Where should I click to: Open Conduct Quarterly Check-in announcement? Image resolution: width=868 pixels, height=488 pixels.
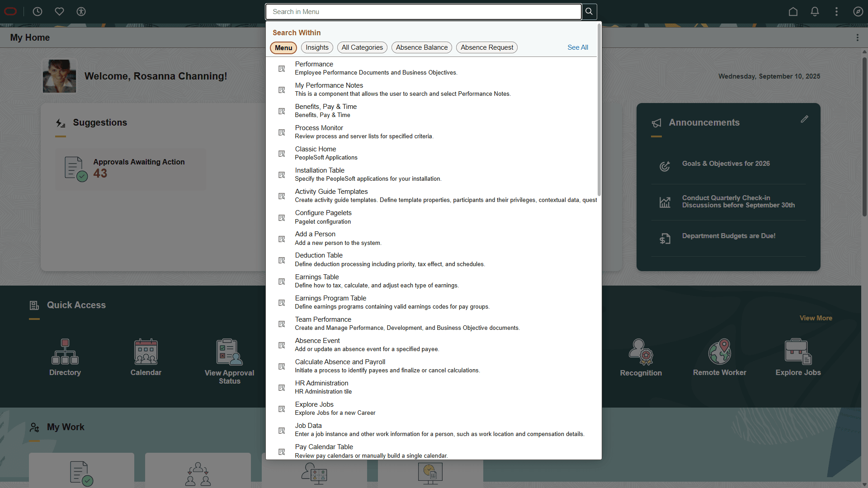tap(738, 202)
